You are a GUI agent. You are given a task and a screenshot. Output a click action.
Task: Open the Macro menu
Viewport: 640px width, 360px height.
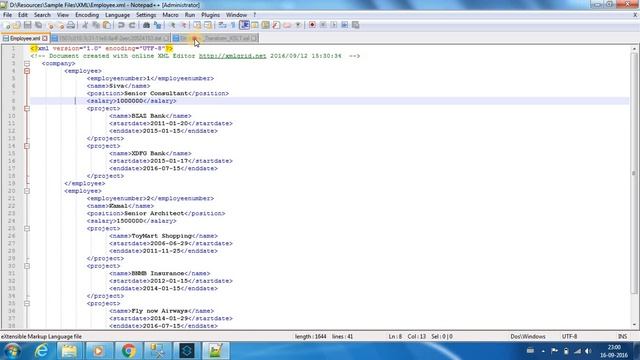click(170, 15)
